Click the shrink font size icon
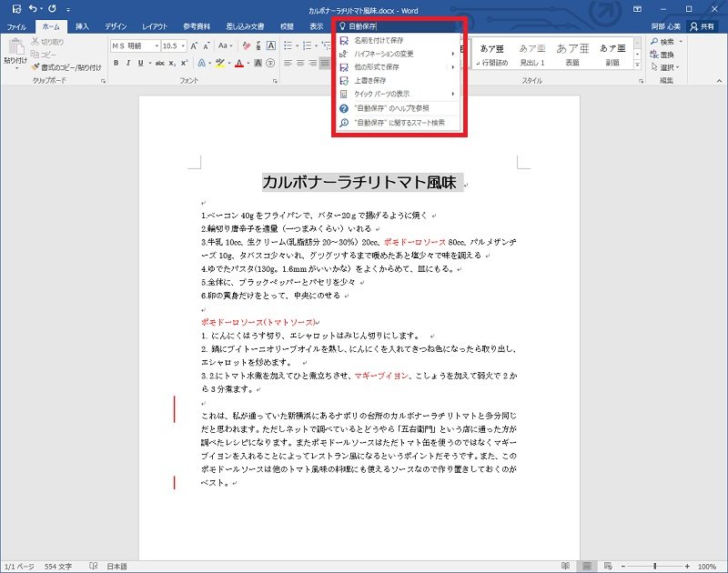Screen dimensions: 728x573 207,46
